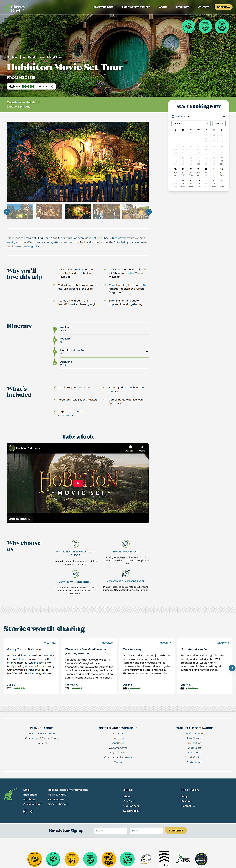Open the Rotorua destination link
236x868 pixels.
coord(118,733)
